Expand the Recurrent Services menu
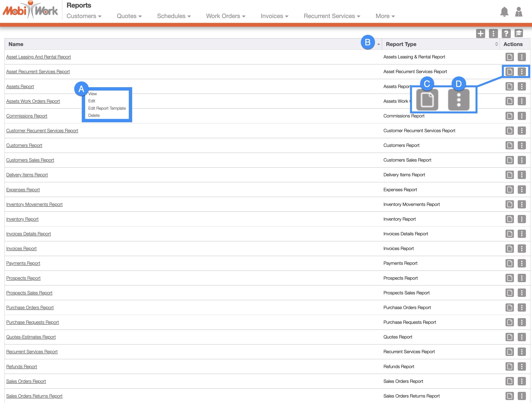This screenshot has height=403, width=532. 332,16
